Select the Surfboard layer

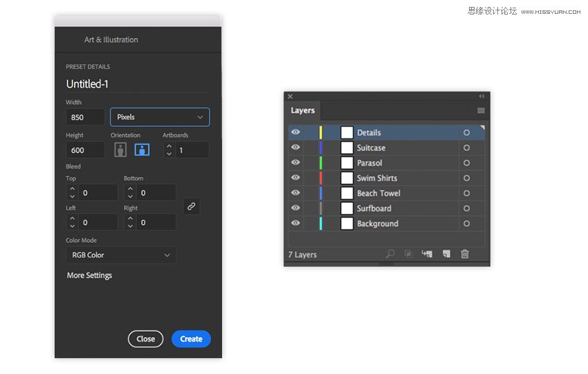coord(387,208)
